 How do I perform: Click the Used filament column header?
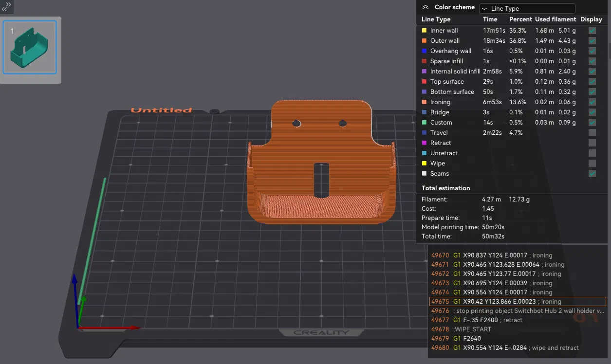[555, 19]
